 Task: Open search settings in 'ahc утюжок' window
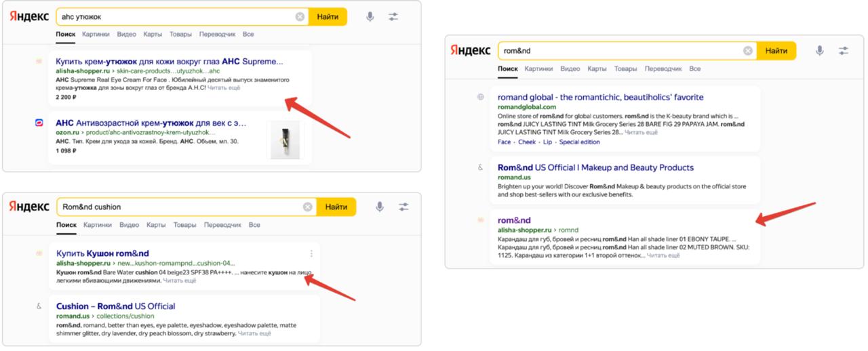pyautogui.click(x=393, y=16)
